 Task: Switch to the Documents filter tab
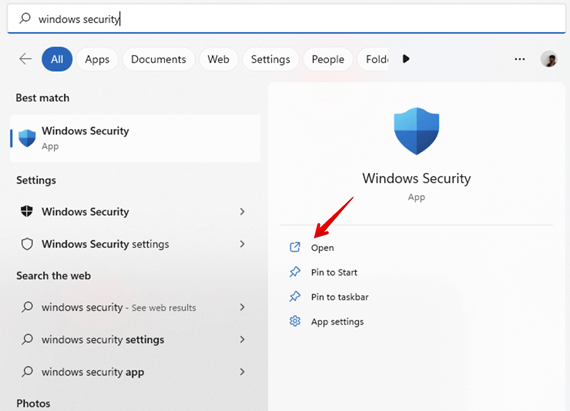[x=158, y=59]
